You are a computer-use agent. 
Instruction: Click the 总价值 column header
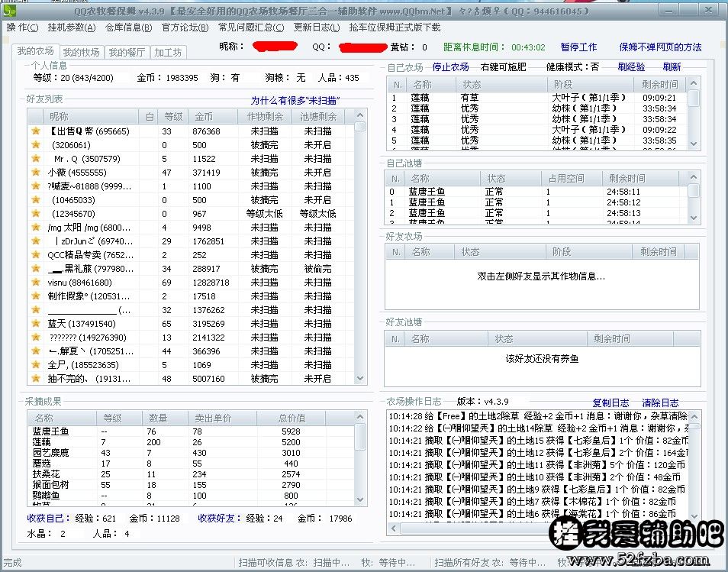coord(292,418)
